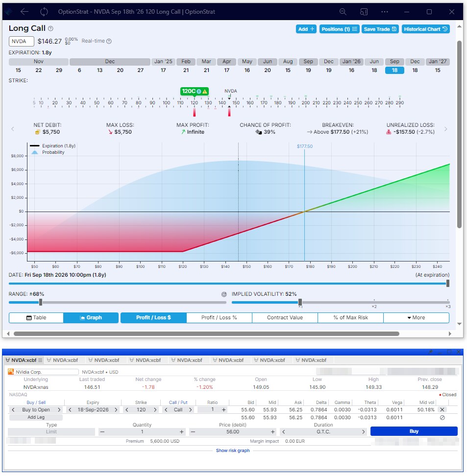
Task: Remove the option leg with X icon
Action: (442, 409)
